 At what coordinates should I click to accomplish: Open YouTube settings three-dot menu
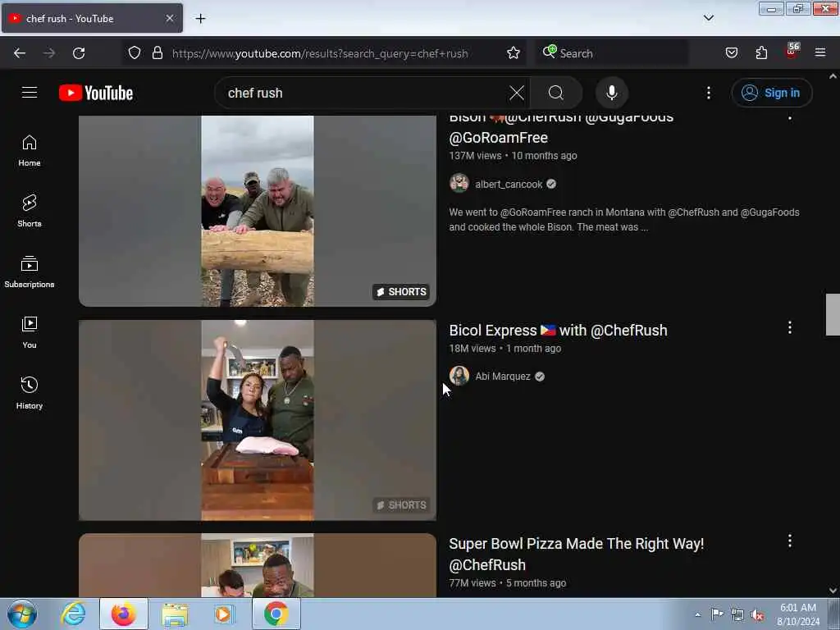708,93
